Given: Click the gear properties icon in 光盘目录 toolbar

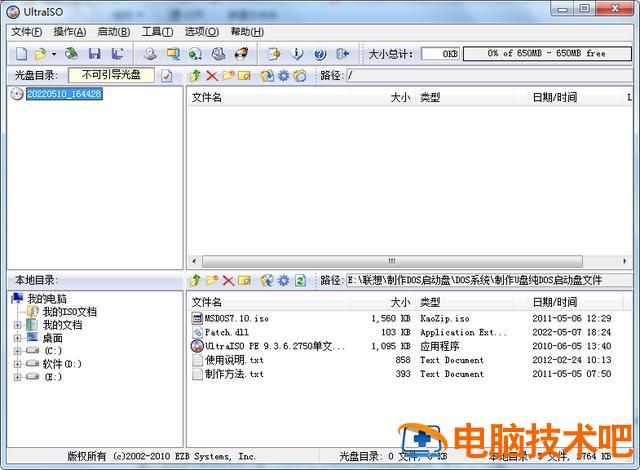Looking at the screenshot, I should pyautogui.click(x=283, y=75).
